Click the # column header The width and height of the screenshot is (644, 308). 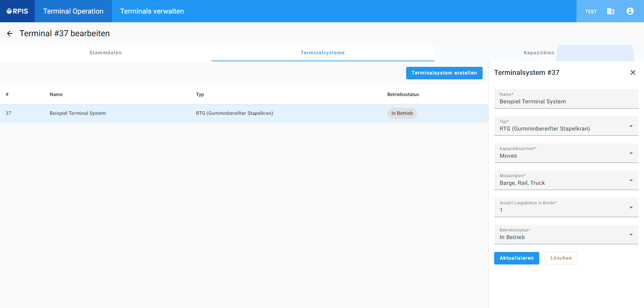[x=7, y=95]
